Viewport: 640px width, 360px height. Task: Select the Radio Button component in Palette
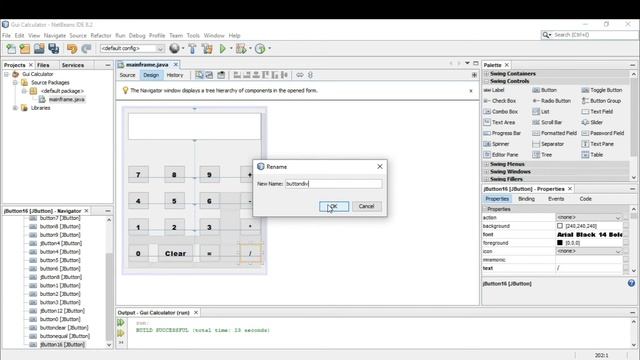(x=551, y=101)
